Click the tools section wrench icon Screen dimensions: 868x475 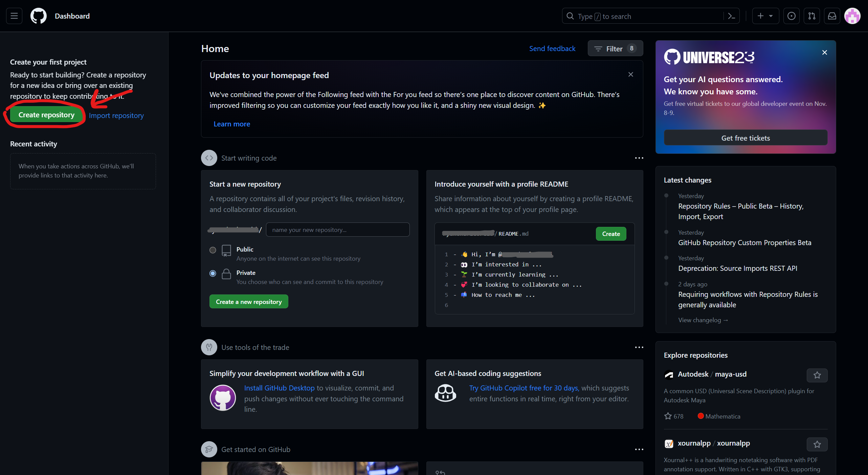click(x=209, y=347)
